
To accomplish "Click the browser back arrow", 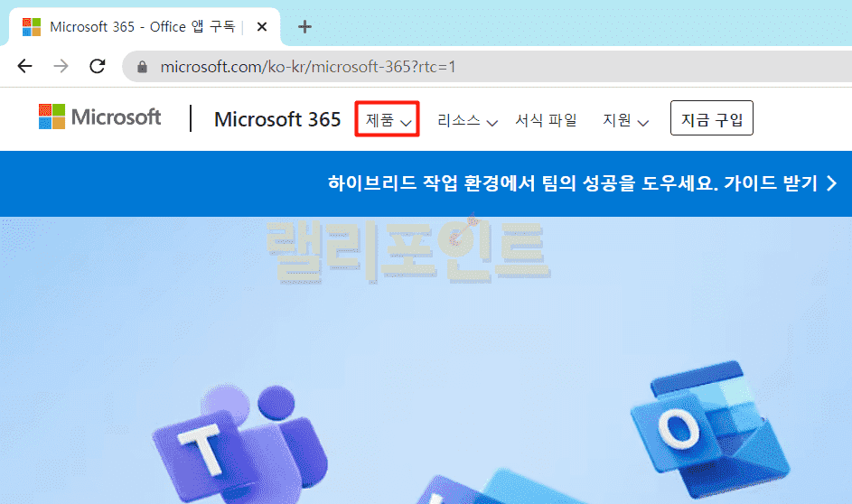I will [x=24, y=66].
